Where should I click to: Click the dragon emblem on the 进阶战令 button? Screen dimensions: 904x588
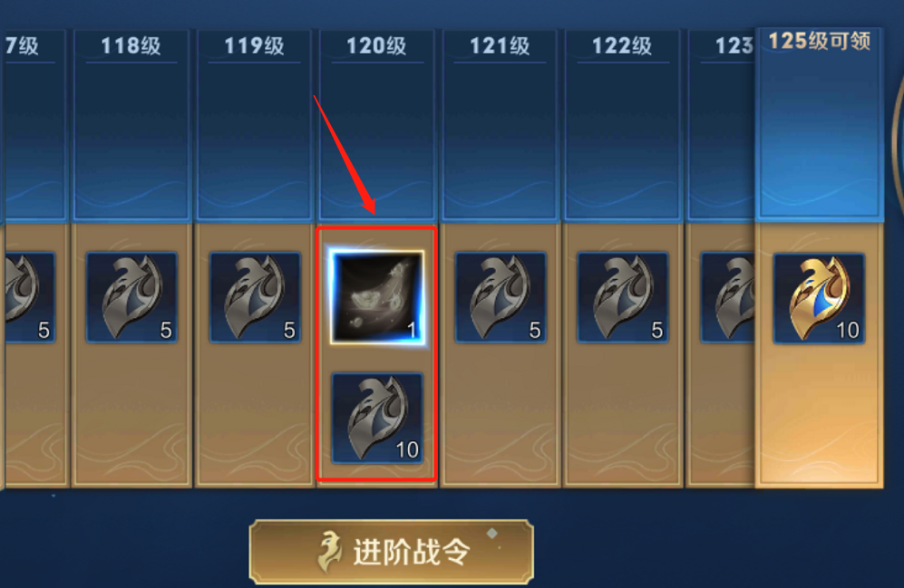pyautogui.click(x=329, y=552)
